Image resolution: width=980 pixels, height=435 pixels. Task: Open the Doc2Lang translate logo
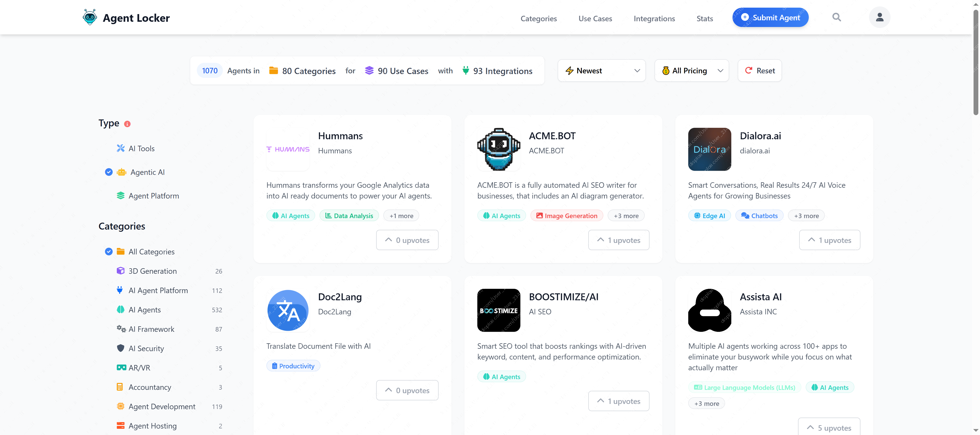288,310
